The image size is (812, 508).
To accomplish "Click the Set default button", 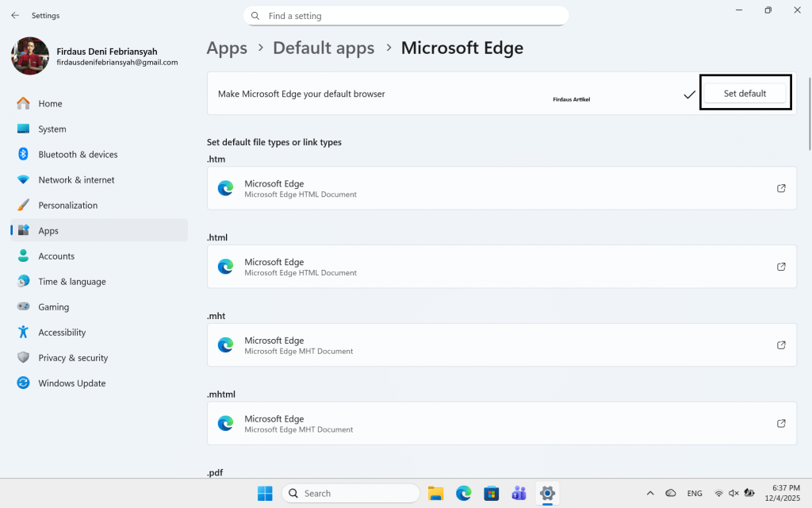I will tap(745, 94).
